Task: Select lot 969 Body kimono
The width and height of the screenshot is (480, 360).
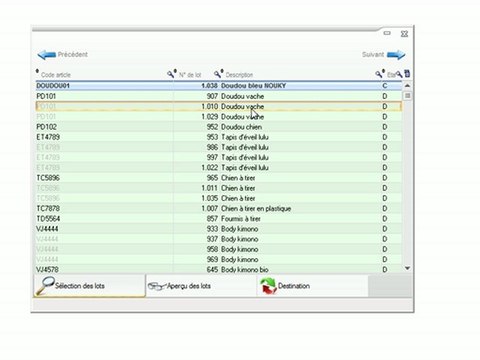Action: click(219, 259)
